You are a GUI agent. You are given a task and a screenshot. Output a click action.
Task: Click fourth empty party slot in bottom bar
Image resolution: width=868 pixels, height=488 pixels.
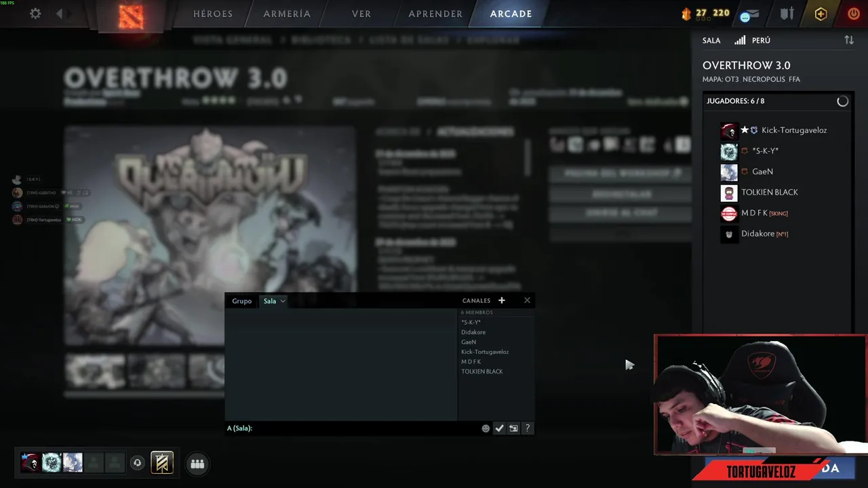pyautogui.click(x=94, y=463)
